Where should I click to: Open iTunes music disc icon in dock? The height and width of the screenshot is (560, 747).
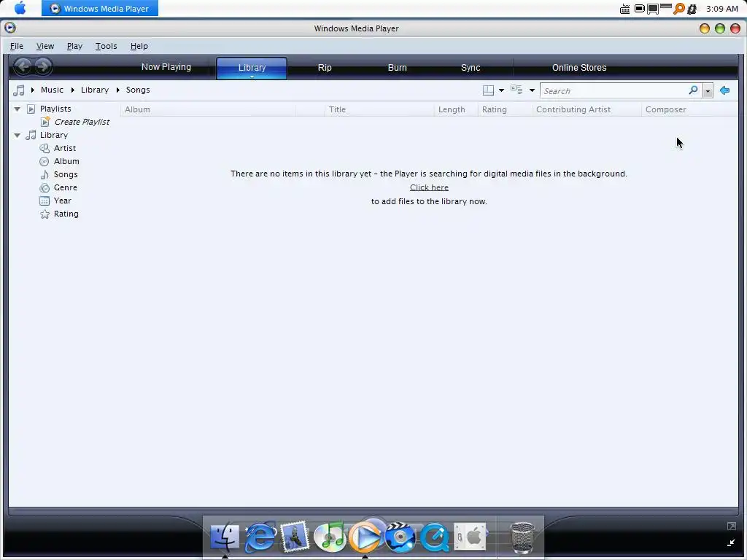coord(330,537)
